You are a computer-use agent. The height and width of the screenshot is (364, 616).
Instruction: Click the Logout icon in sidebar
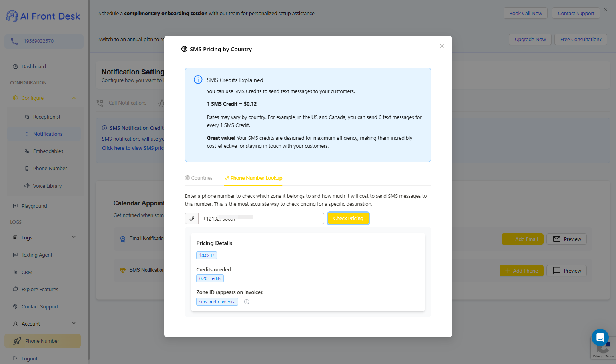pyautogui.click(x=15, y=358)
